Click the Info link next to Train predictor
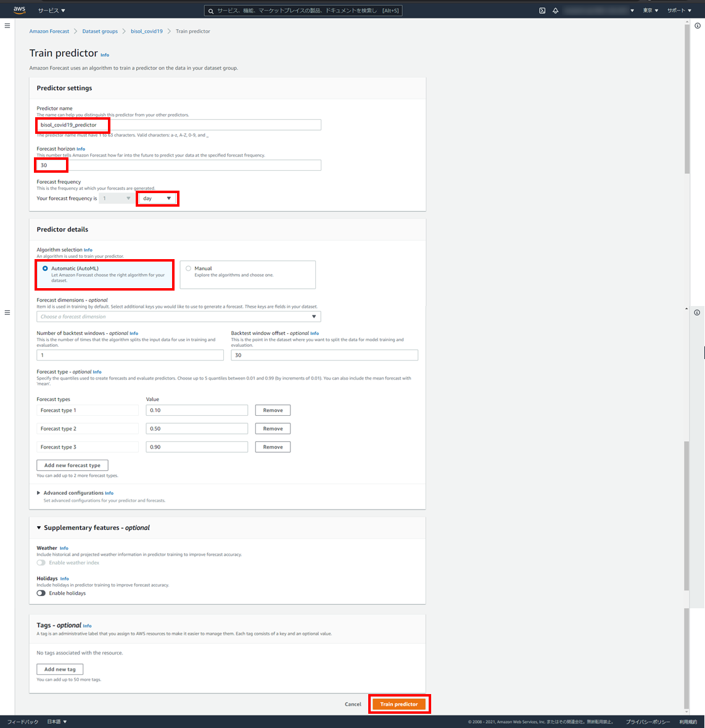 105,55
